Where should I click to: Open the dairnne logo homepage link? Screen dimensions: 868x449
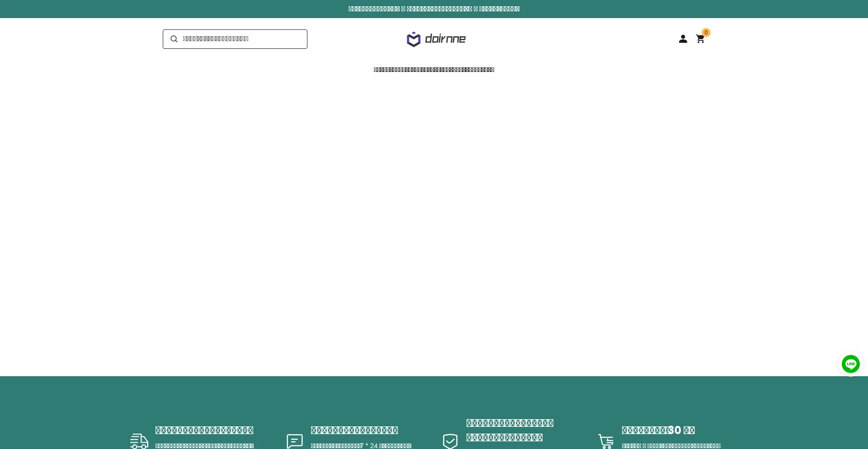coord(436,39)
